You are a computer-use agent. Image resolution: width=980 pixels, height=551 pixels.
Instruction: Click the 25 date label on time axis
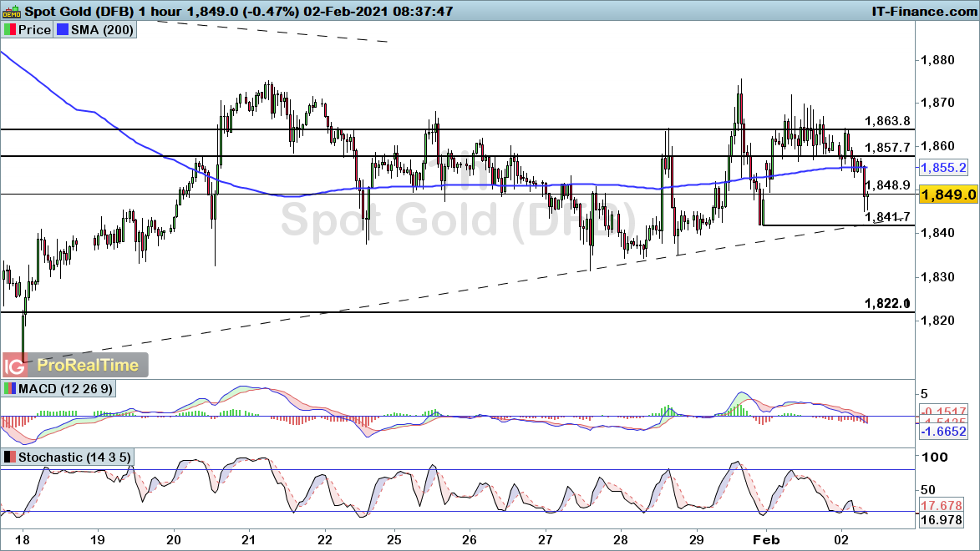coord(394,540)
